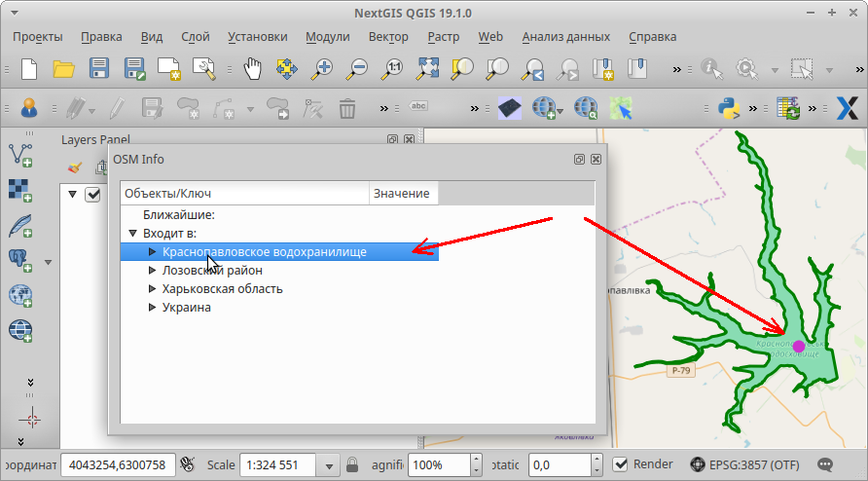This screenshot has width=868, height=481.
Task: Save the project with the floppy disk icon
Action: point(99,69)
